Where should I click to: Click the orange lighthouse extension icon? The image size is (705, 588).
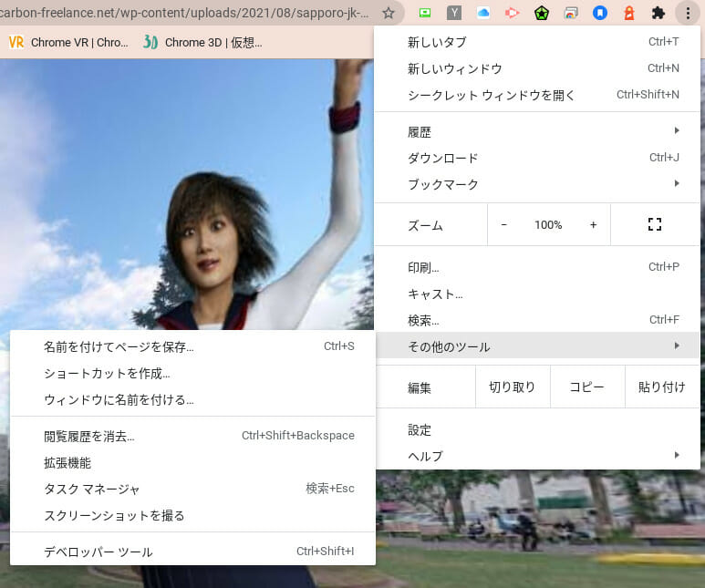[x=629, y=13]
